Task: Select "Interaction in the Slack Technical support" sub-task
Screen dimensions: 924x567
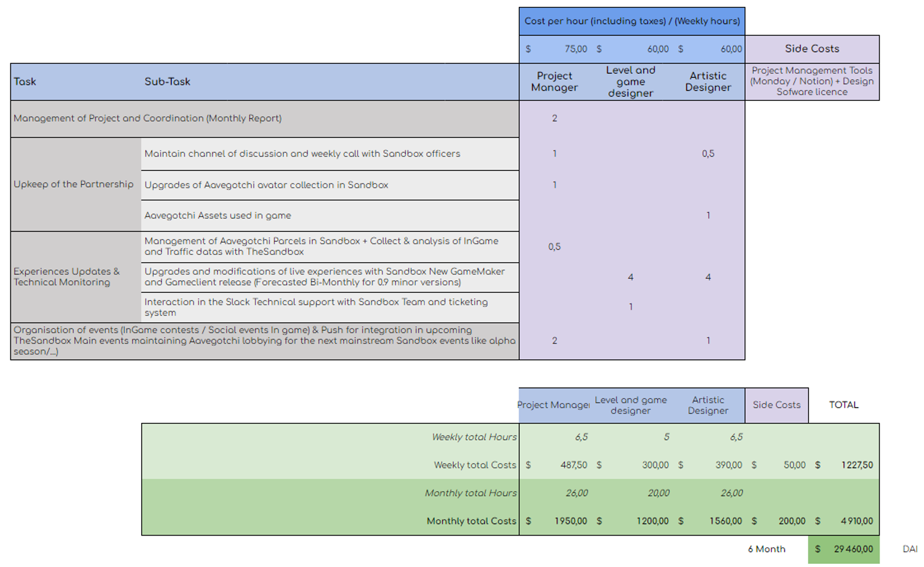Action: 315,307
